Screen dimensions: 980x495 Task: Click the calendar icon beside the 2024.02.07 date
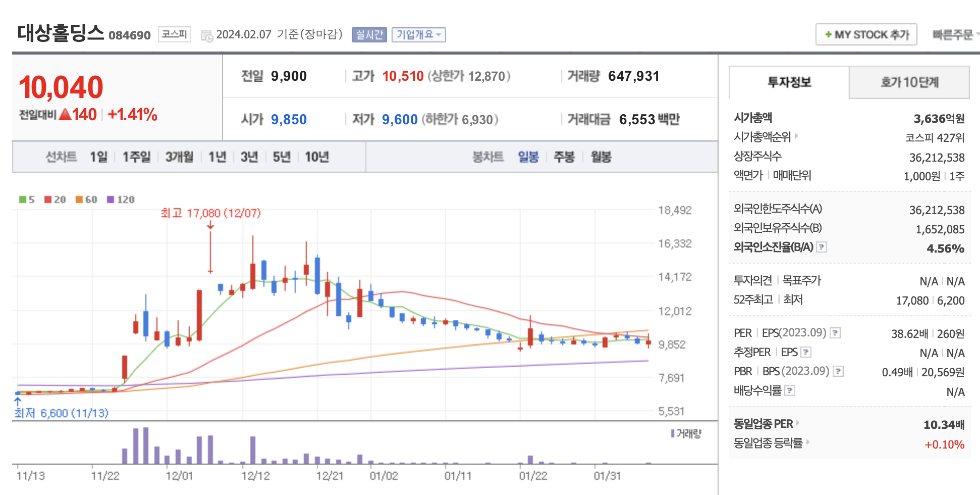pyautogui.click(x=207, y=35)
